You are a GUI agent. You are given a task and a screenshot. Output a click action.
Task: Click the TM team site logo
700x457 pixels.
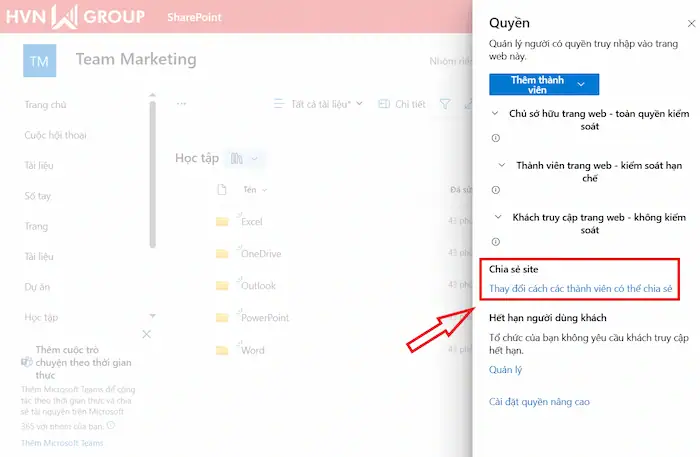(x=39, y=61)
